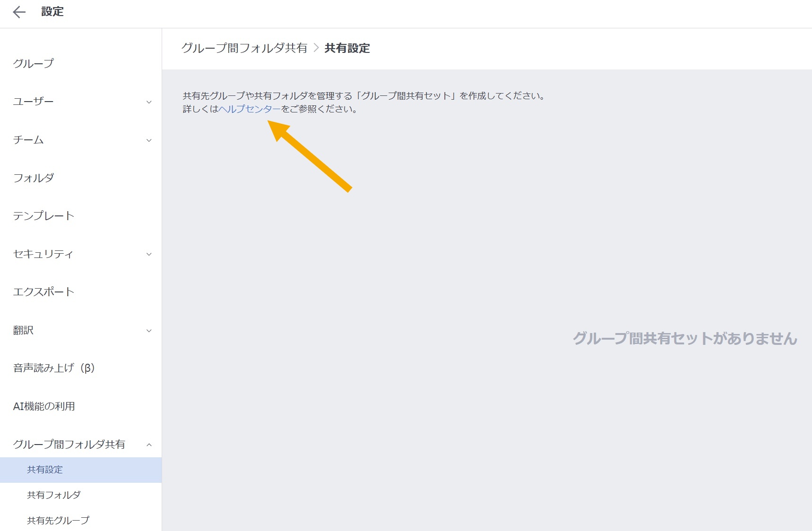Click the back arrow next to 設定
The width and height of the screenshot is (812, 531).
pyautogui.click(x=19, y=12)
